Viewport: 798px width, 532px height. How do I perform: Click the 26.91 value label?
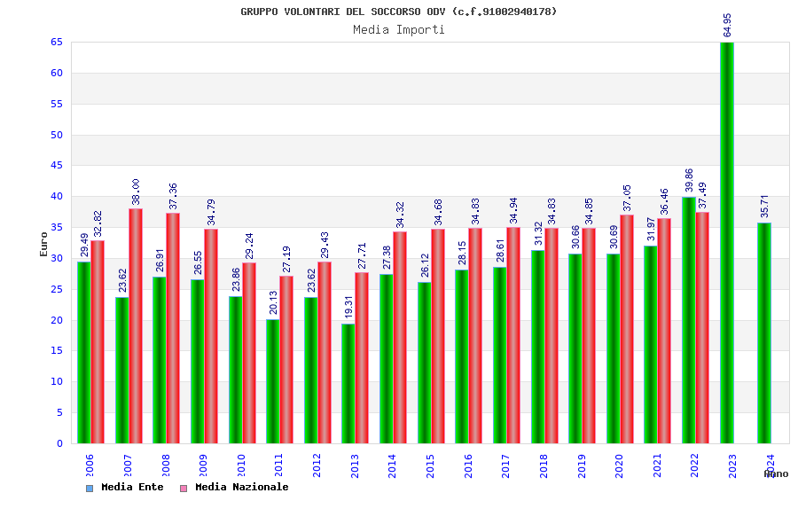click(160, 260)
